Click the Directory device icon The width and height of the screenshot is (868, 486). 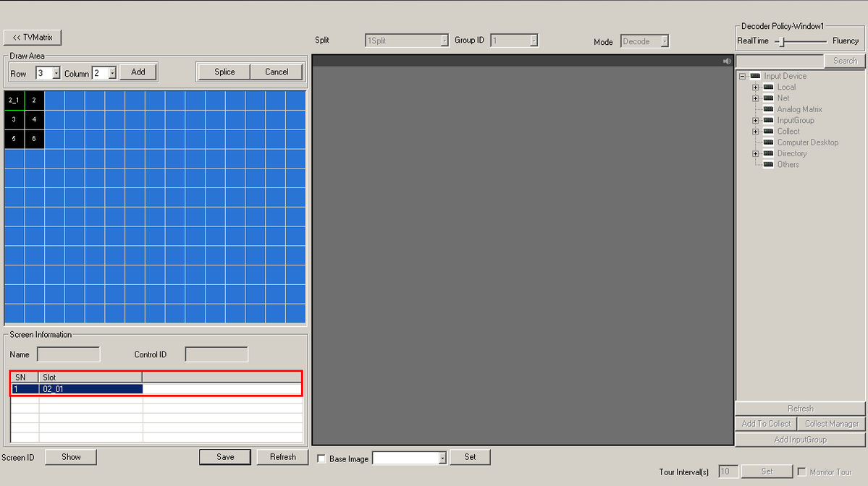[768, 153]
